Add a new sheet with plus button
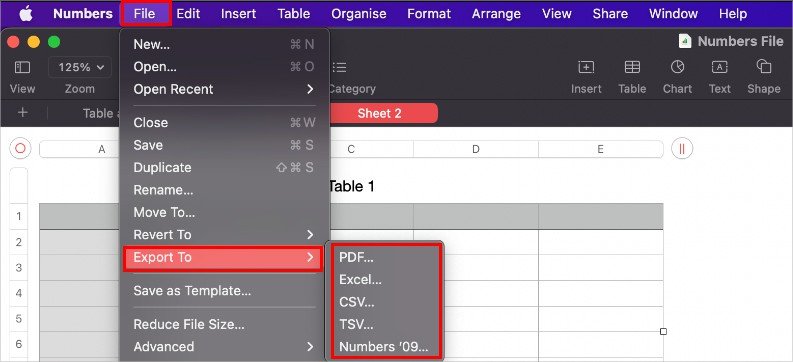Screen dimensions: 793x362 click(x=22, y=113)
